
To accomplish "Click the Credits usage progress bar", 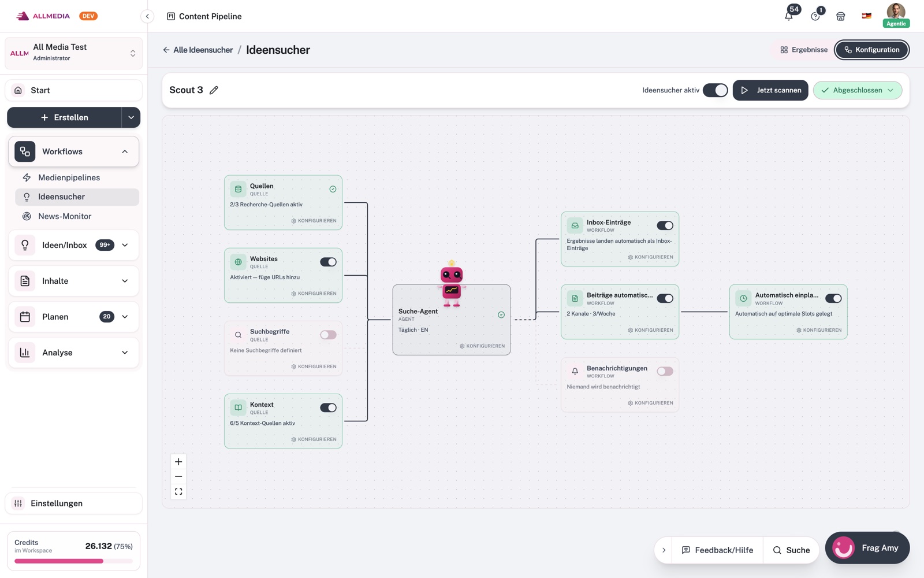I will click(x=73, y=561).
